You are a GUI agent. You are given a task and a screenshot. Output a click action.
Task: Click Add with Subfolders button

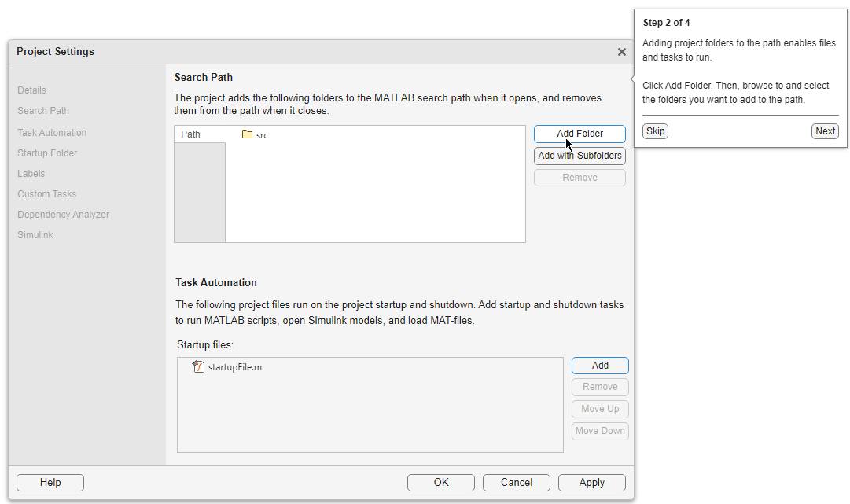coord(580,156)
